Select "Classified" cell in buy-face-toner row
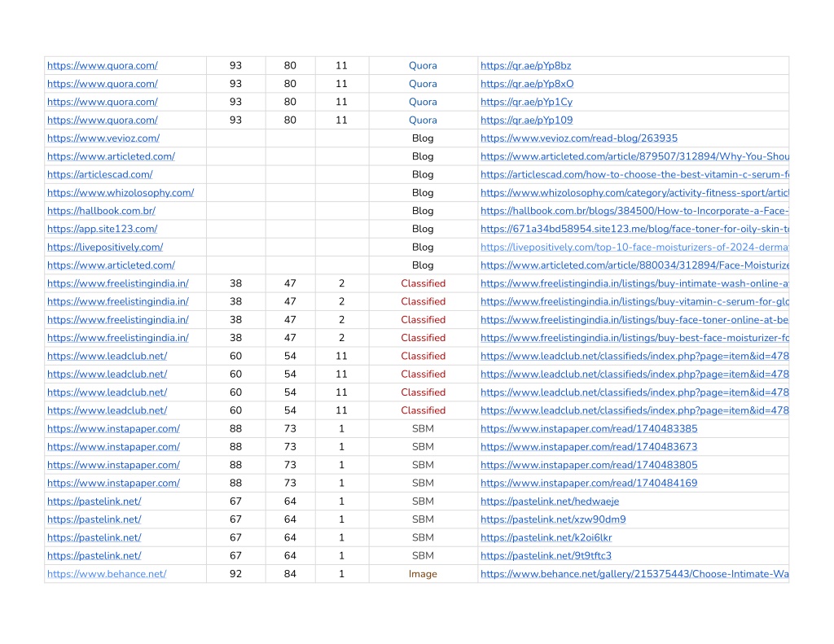Viewport: 834px width, 644px height. click(x=423, y=319)
